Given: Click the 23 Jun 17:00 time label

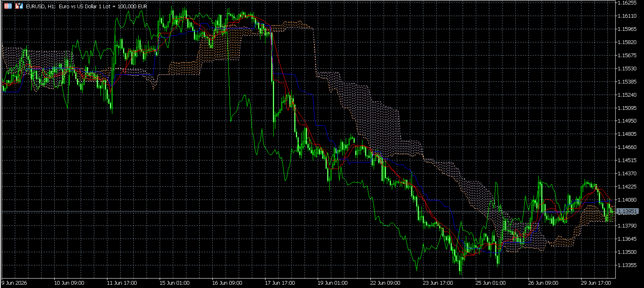Looking at the screenshot, I should point(438,283).
